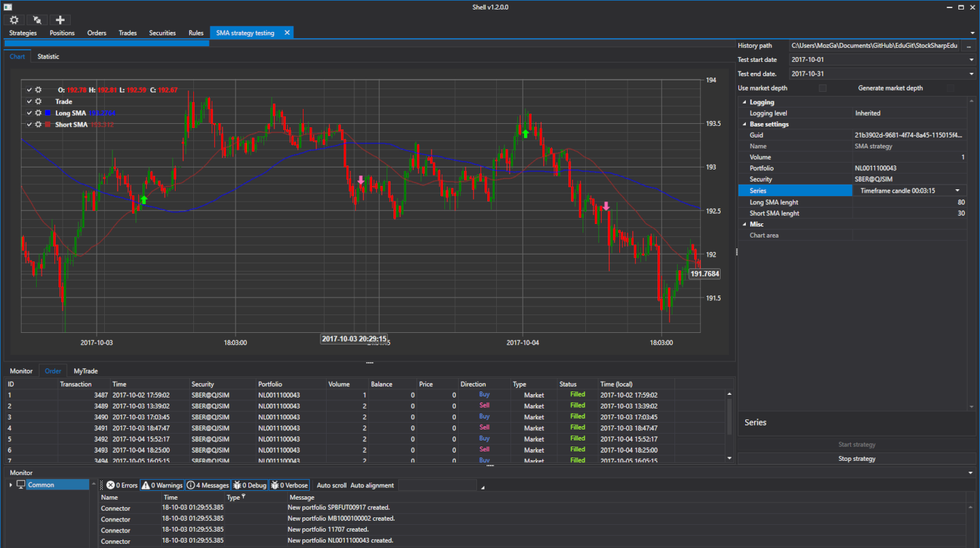Click the connect plug icon in top toolbar
980x548 pixels.
click(37, 20)
